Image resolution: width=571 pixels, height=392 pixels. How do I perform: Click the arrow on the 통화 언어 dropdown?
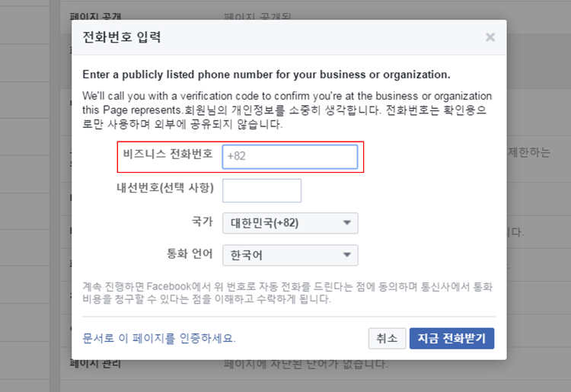click(346, 255)
